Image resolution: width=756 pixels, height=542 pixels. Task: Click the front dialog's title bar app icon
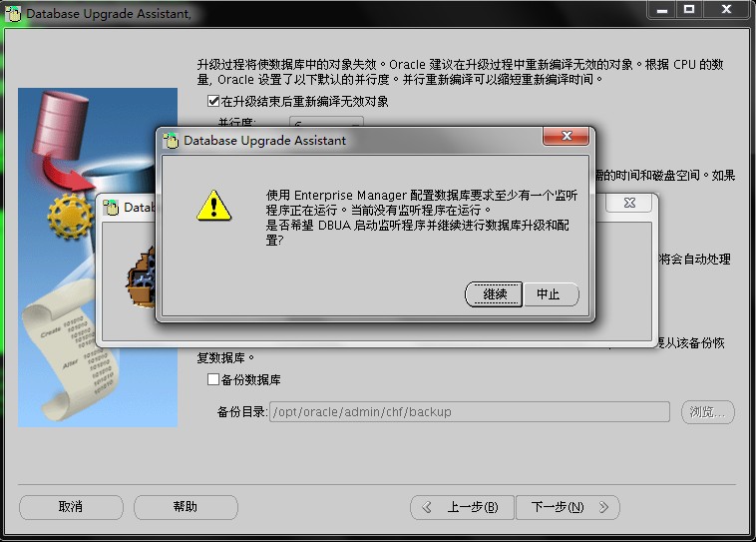[171, 141]
